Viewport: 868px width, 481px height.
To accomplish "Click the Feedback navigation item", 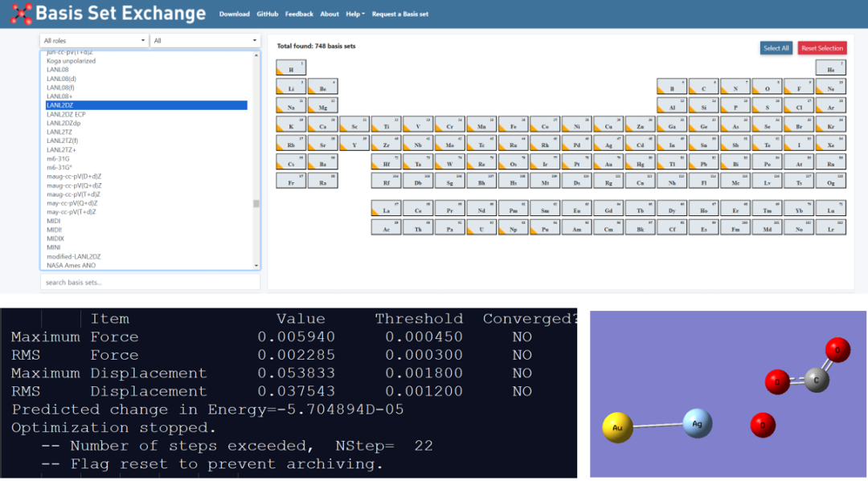I will [299, 14].
